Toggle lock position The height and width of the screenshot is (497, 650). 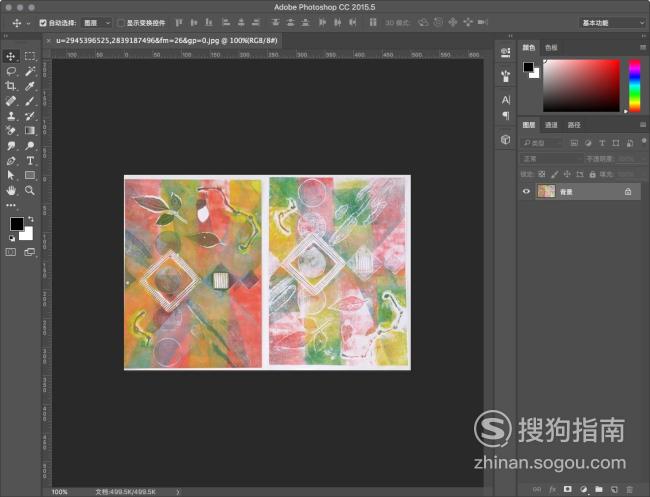coord(567,174)
